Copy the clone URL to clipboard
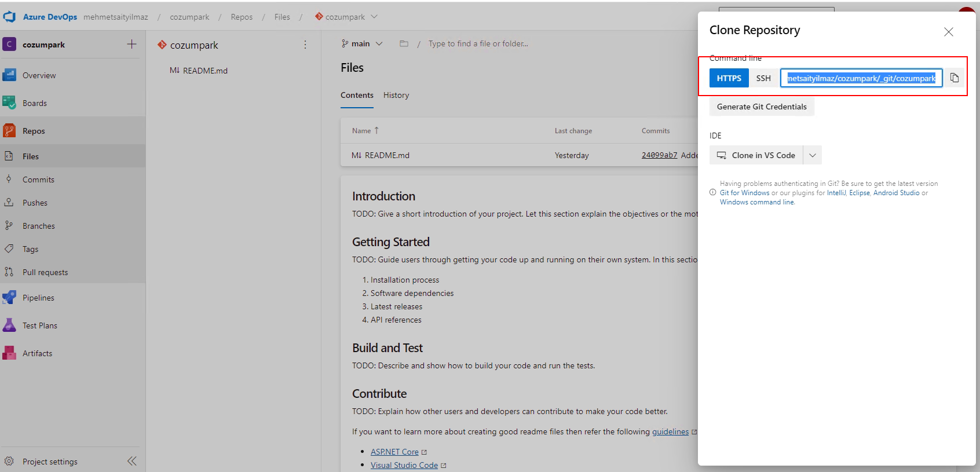The height and width of the screenshot is (472, 980). 955,78
